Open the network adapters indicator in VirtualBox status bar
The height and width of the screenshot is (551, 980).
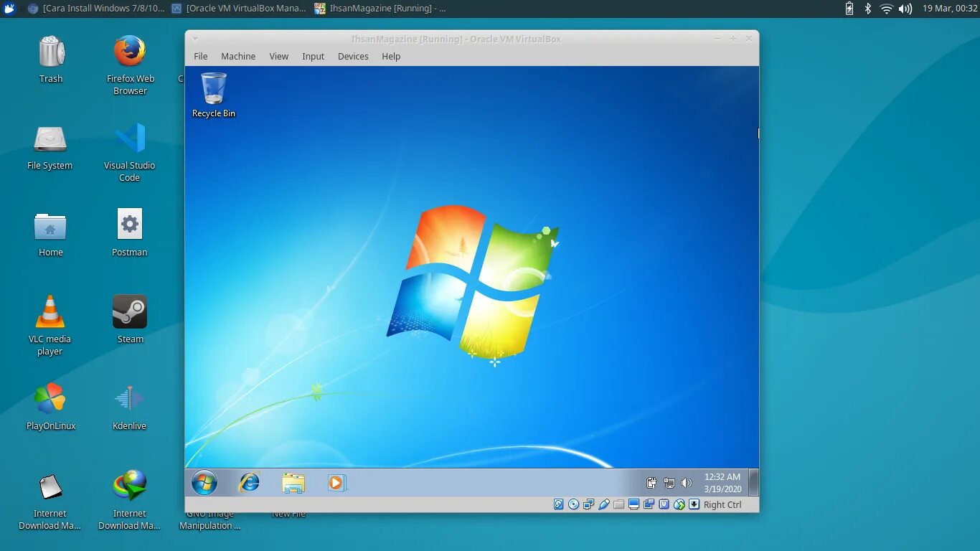[589, 504]
